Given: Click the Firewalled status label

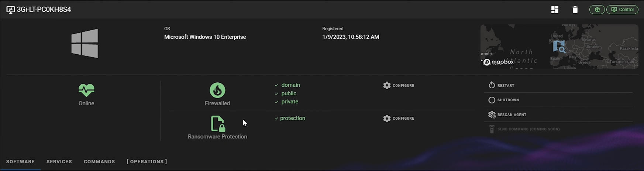Looking at the screenshot, I should 217,103.
